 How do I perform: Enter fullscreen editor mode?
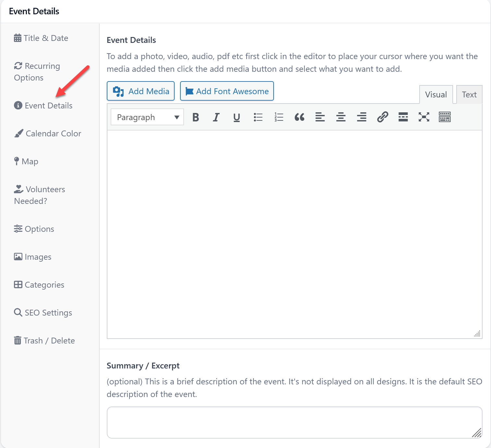[424, 117]
